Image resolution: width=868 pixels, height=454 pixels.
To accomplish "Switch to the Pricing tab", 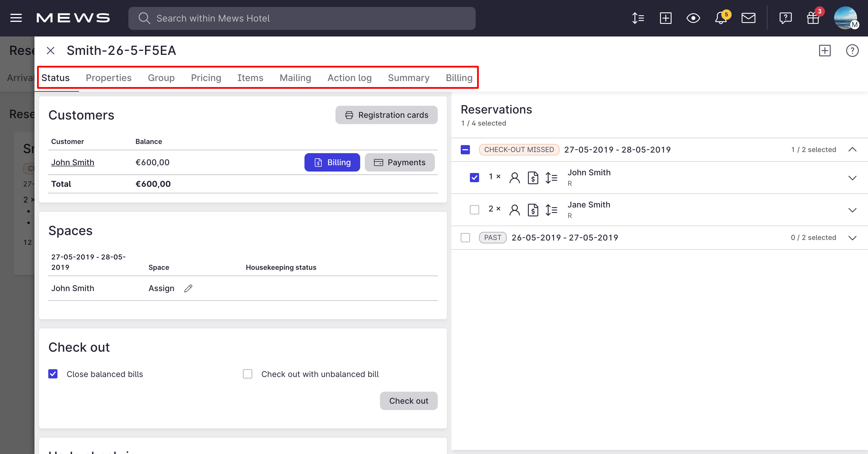I will pyautogui.click(x=206, y=78).
